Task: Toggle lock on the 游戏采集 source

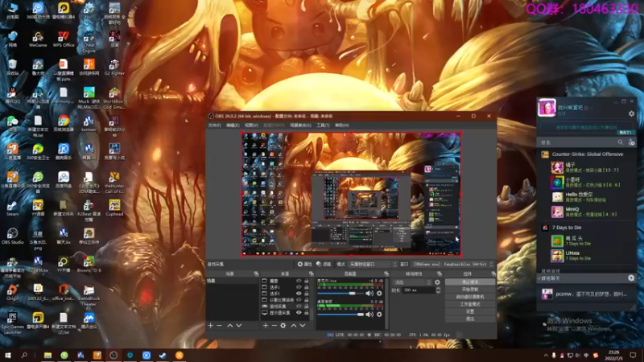Action: tap(306, 306)
